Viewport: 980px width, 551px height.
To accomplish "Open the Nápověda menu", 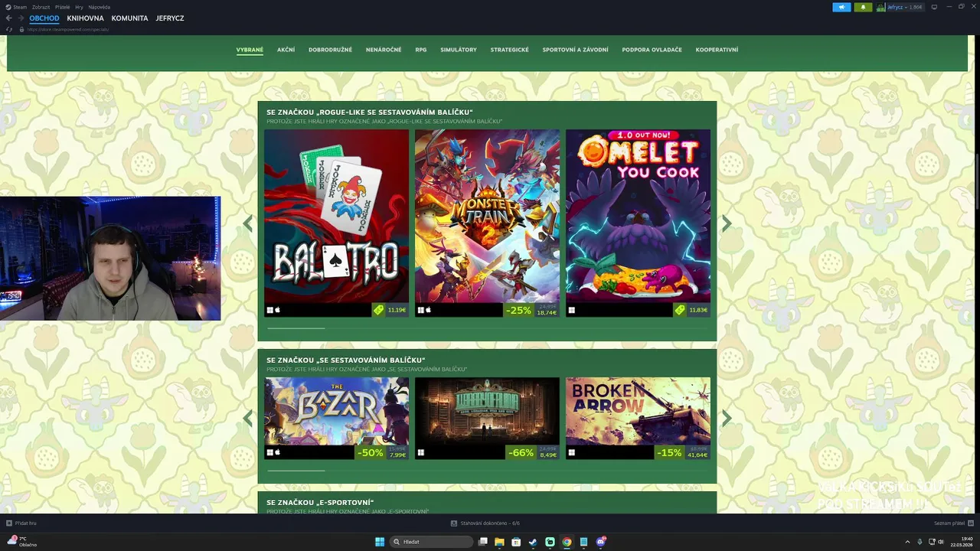I will [99, 7].
